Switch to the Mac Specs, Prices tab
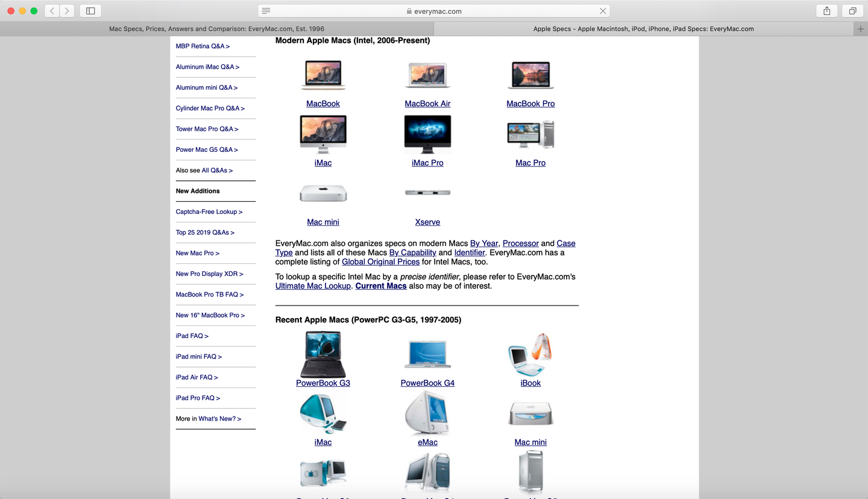868x499 pixels. tap(217, 29)
